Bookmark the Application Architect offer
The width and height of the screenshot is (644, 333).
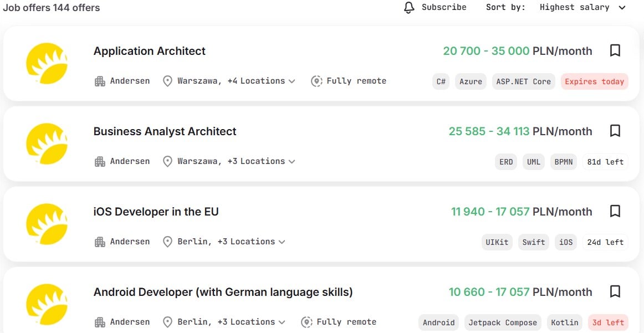click(x=615, y=50)
